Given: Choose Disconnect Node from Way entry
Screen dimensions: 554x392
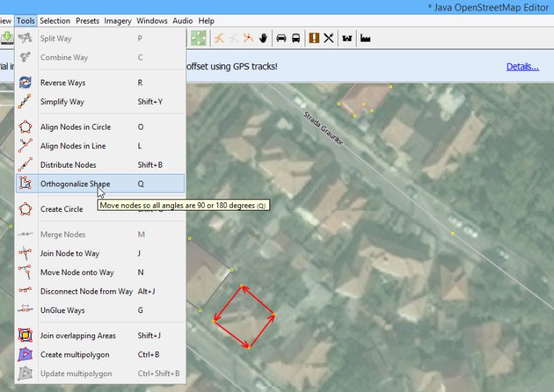Looking at the screenshot, I should pyautogui.click(x=100, y=292).
